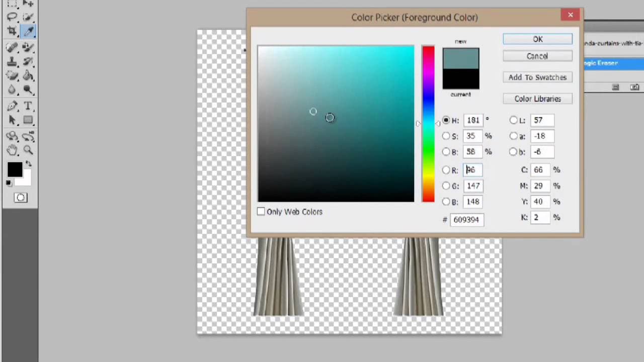
Task: Swap foreground and background colors
Action: 28,164
